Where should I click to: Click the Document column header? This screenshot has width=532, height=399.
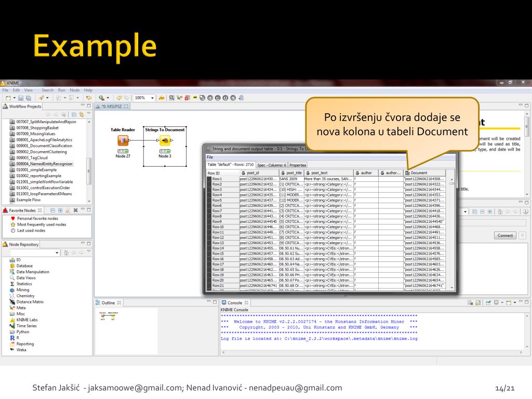pyautogui.click(x=425, y=173)
